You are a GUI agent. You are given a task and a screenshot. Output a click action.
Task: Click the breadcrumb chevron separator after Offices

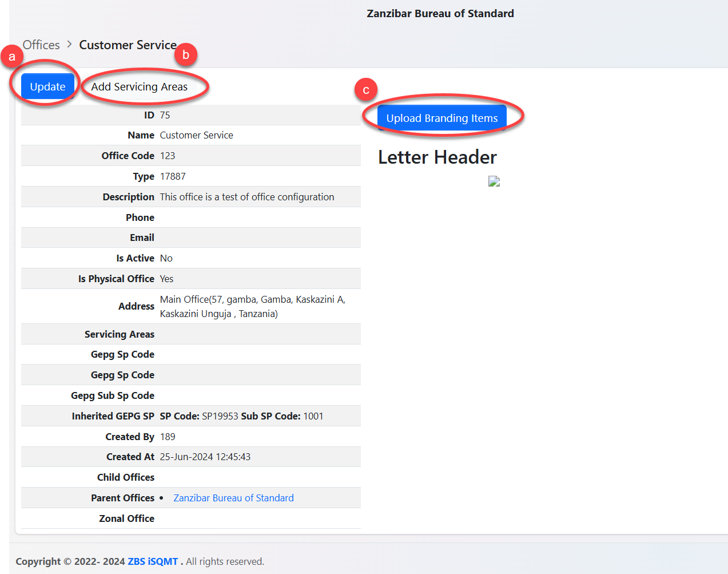click(x=69, y=45)
